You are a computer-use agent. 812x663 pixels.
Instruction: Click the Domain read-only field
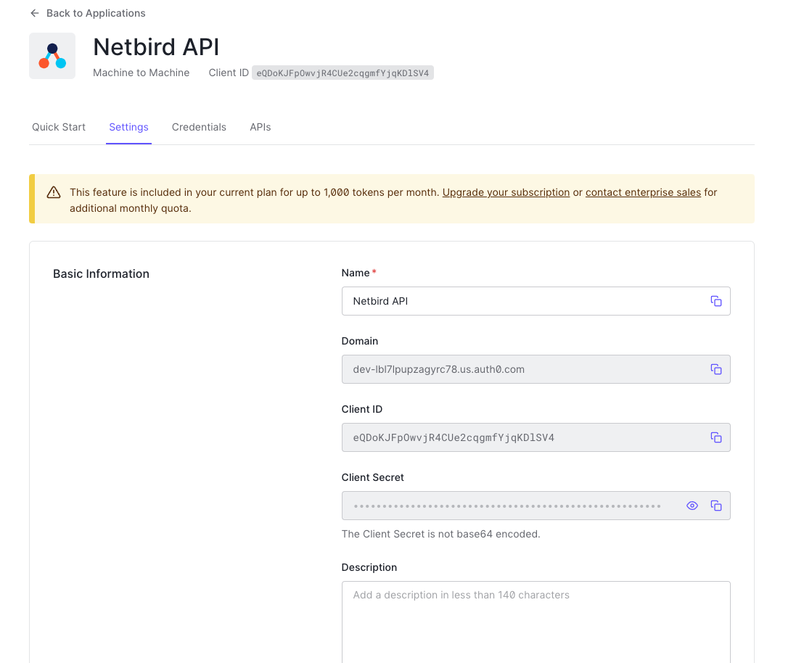[522, 369]
